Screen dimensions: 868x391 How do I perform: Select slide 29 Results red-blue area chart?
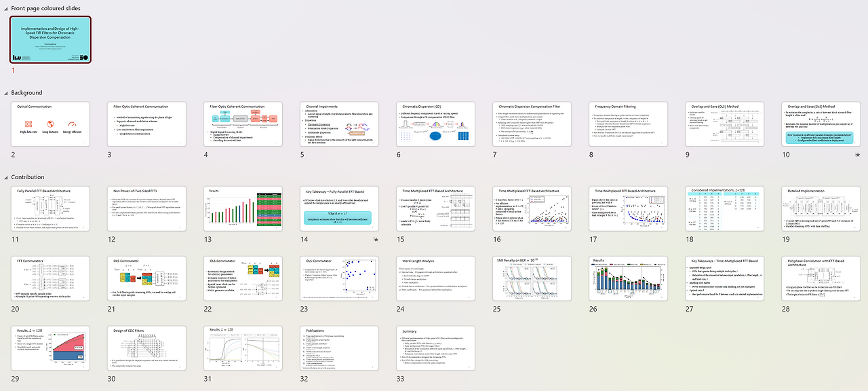[51, 348]
